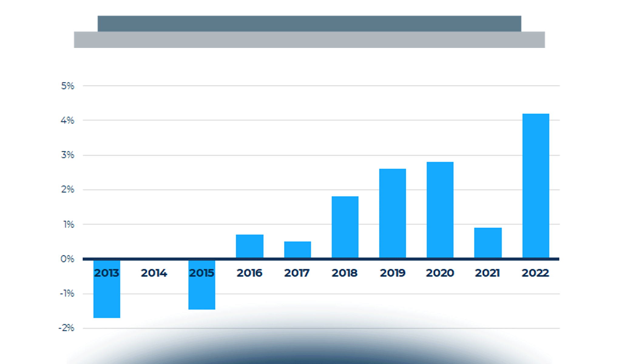Click the 2016 bar
Screen dimensions: 619x364
pyautogui.click(x=250, y=246)
